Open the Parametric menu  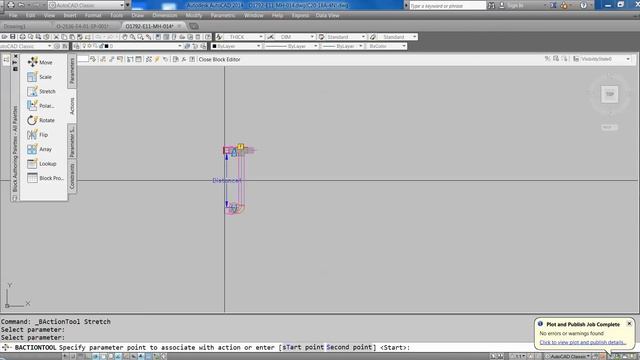coord(223,16)
